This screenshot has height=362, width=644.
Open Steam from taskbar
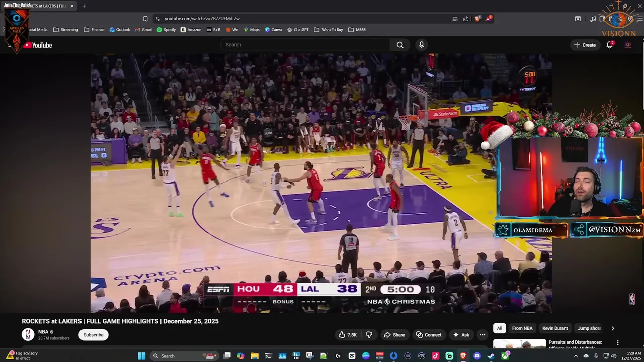click(491, 356)
